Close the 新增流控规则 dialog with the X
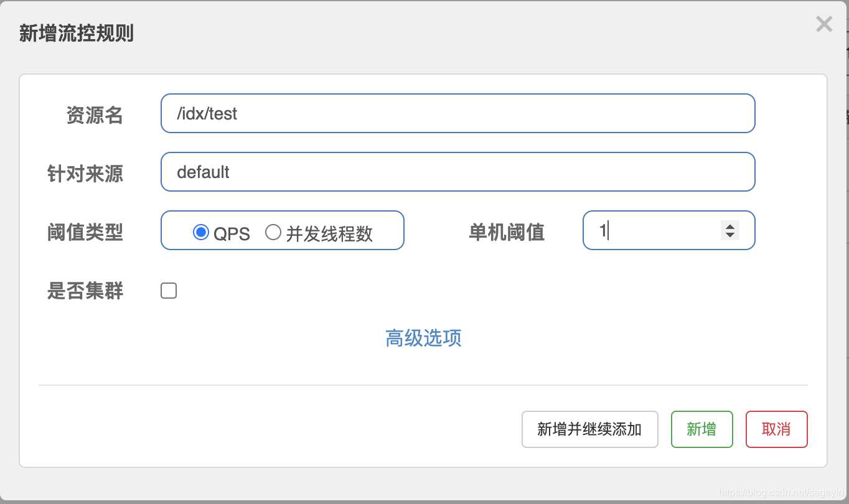The image size is (849, 504). tap(824, 24)
